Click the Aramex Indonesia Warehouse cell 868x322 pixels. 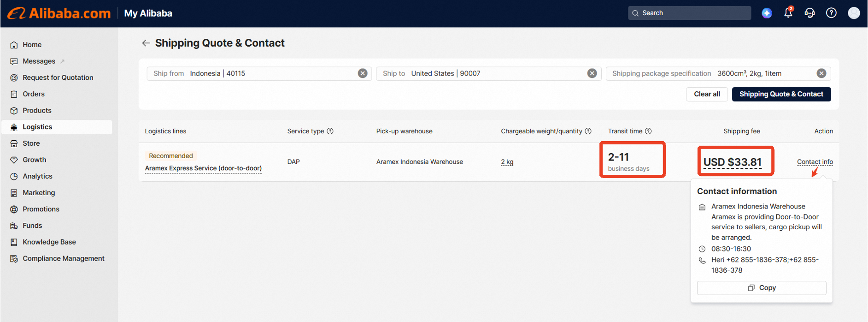click(x=420, y=162)
